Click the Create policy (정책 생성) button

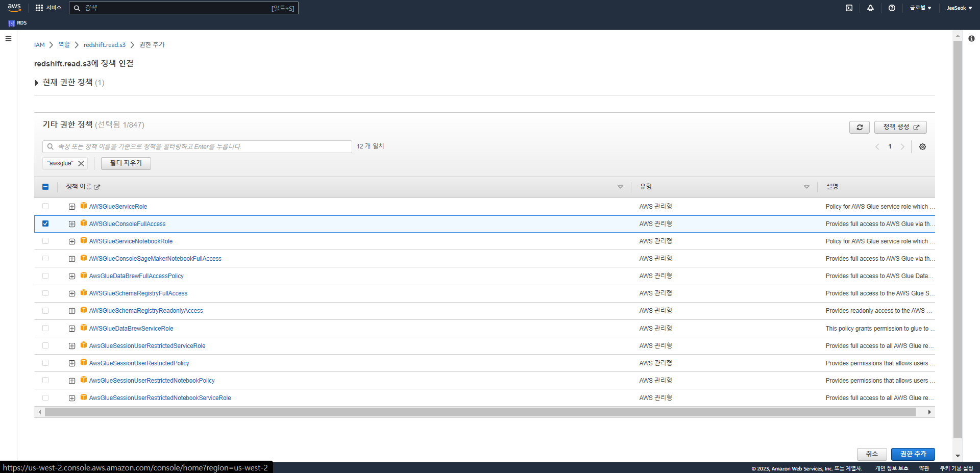(x=901, y=127)
